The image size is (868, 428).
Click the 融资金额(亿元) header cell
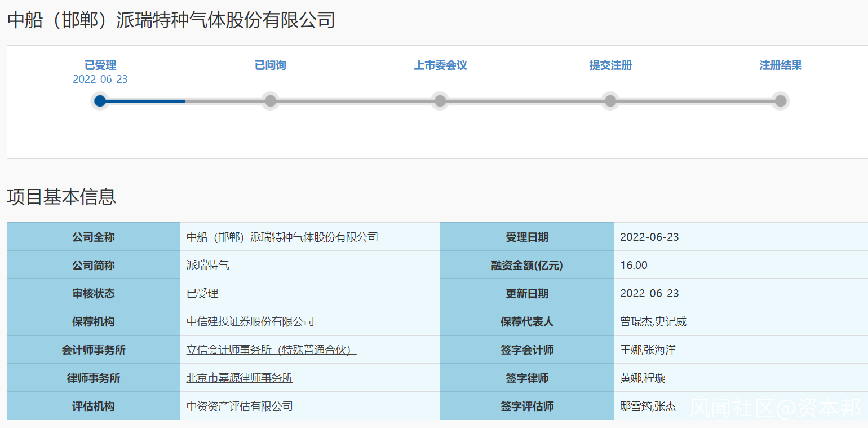[x=527, y=266]
